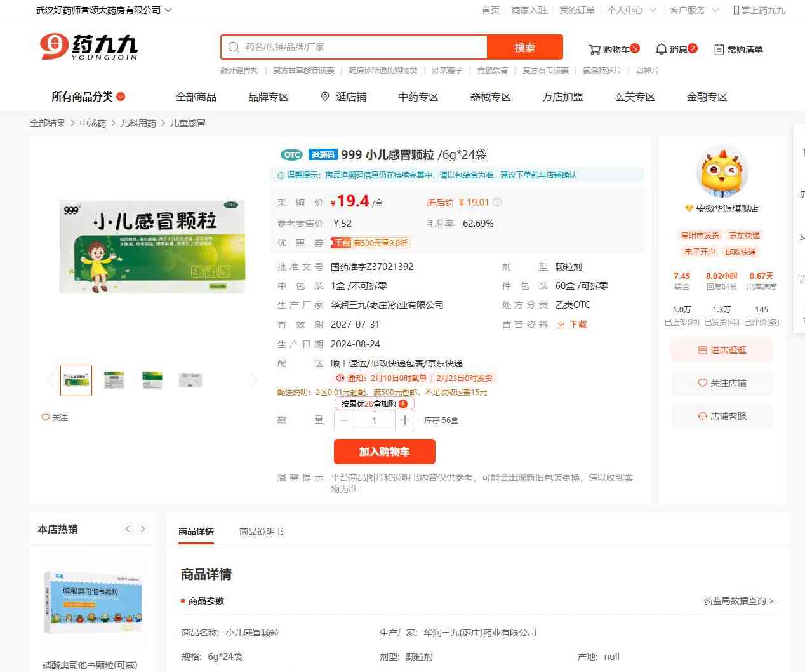Open the 中药专区 navigation item
Viewport: 805px width, 672px height.
(x=418, y=97)
